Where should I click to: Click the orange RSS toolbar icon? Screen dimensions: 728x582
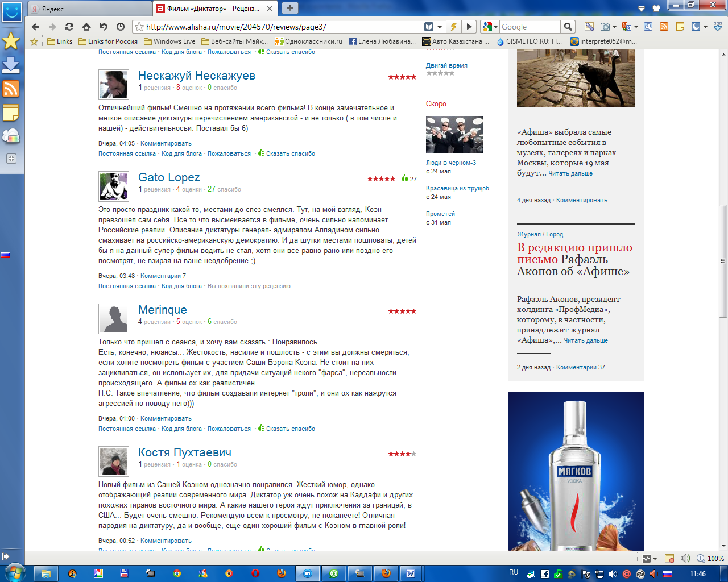point(664,27)
